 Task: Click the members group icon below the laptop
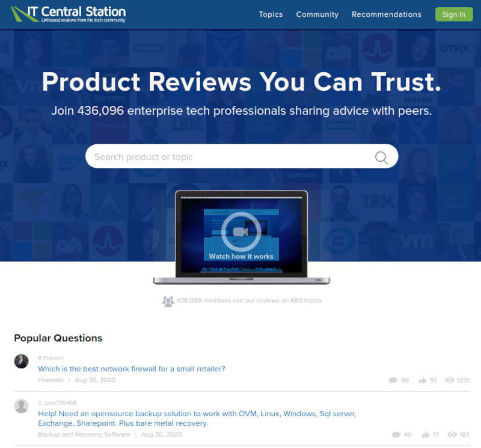[x=168, y=301]
